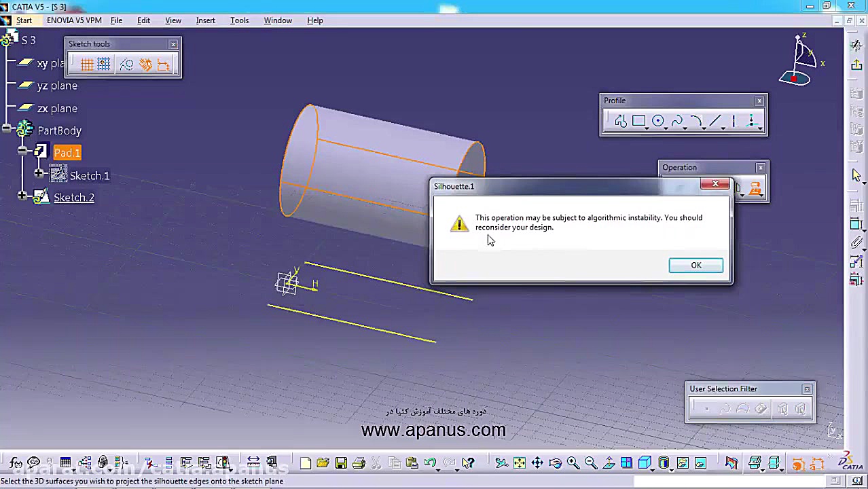Select the Point tool in Profile toolbar
This screenshot has height=489, width=868.
click(751, 122)
